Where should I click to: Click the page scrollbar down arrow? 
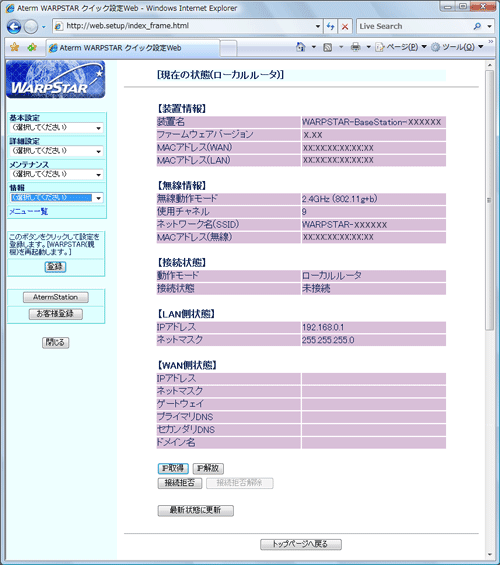click(x=490, y=555)
